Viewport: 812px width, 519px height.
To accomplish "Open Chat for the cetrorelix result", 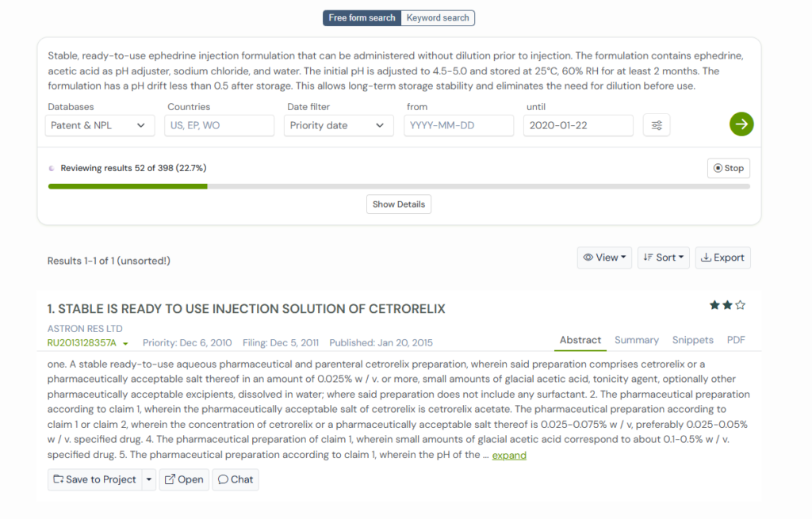I will tap(236, 479).
